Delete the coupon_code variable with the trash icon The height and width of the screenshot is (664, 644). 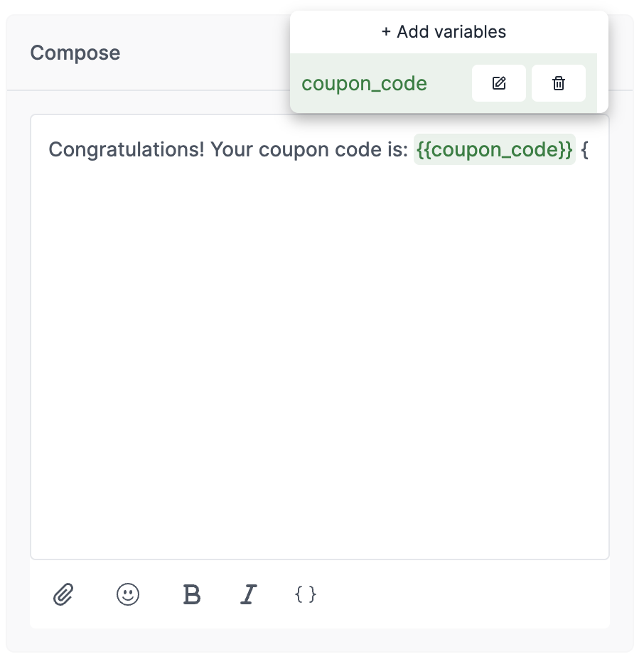click(x=559, y=83)
